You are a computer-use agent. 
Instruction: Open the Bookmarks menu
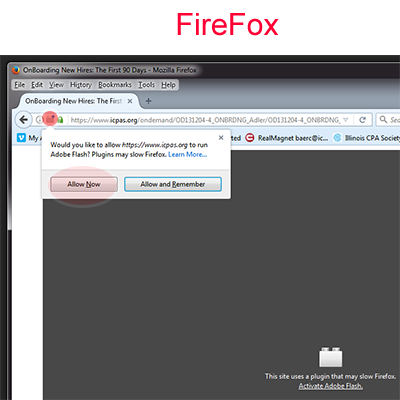[x=115, y=85]
